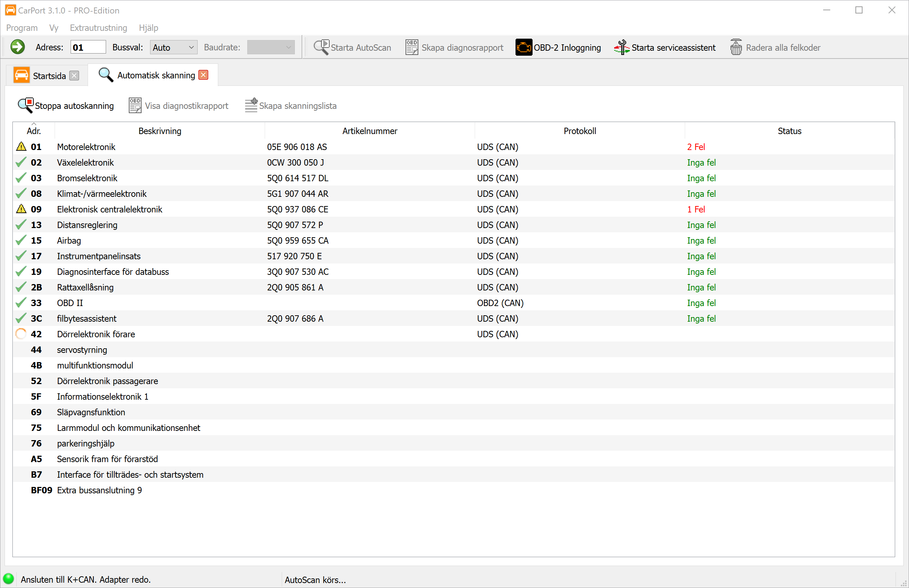This screenshot has width=909, height=588.
Task: Select the Elektronisk centralelektronik row
Action: click(110, 209)
